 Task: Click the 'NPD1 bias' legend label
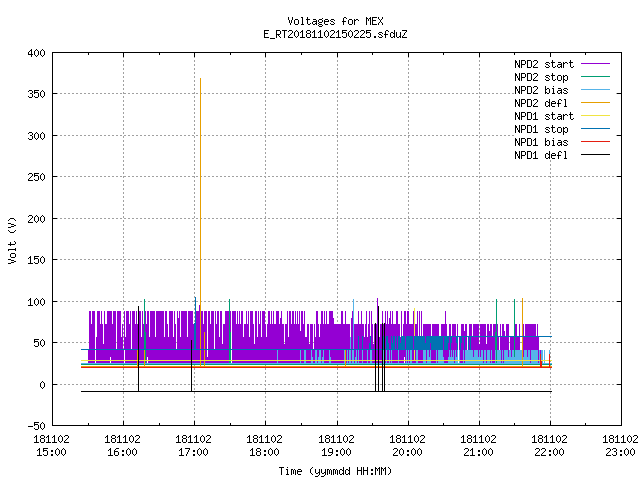pos(541,142)
